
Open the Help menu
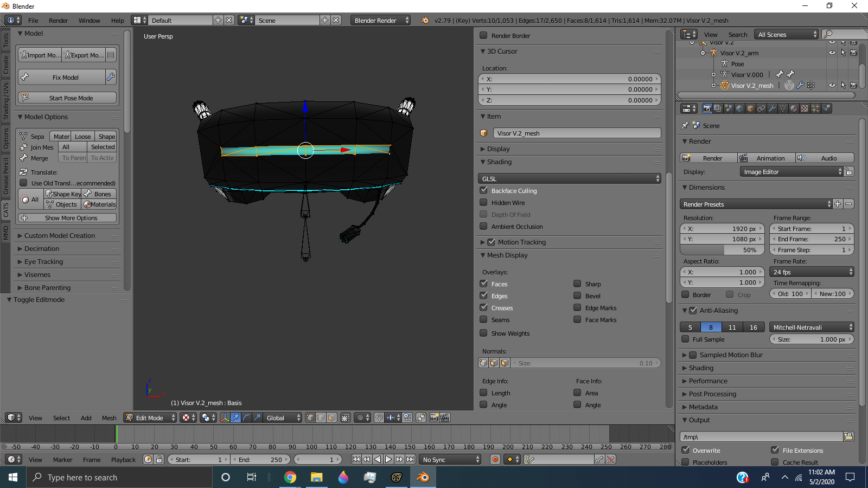click(117, 20)
